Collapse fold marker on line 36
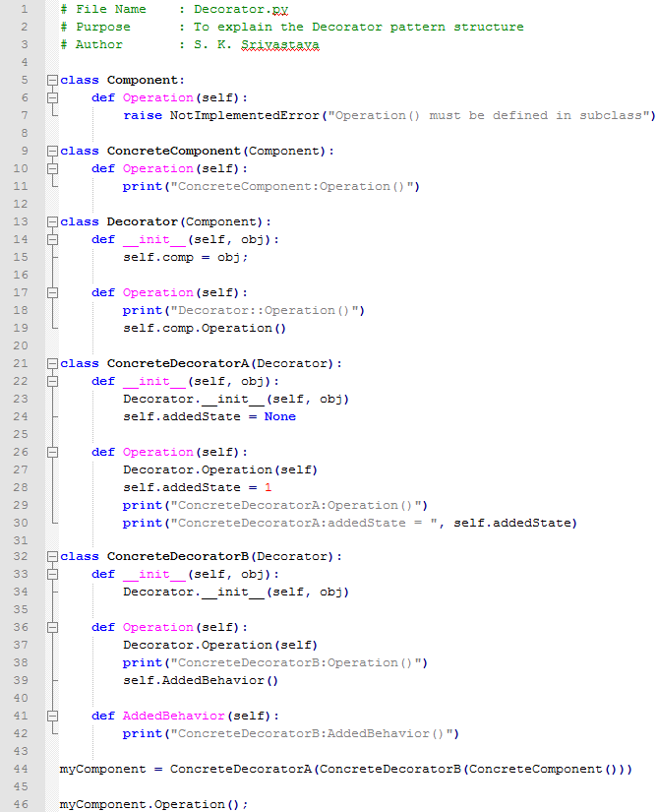 click(52, 628)
